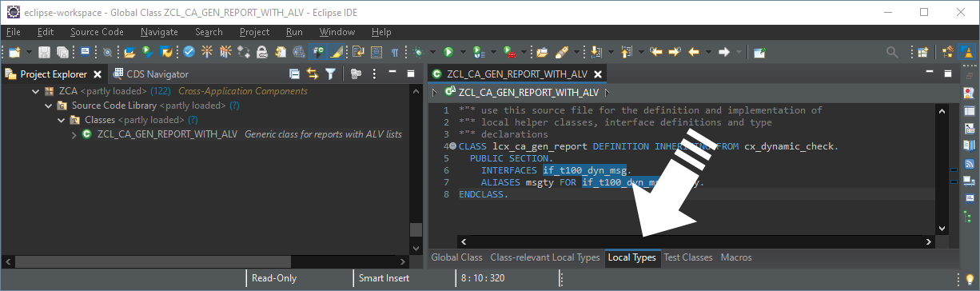
Task: Open the Project menu
Action: 254,32
